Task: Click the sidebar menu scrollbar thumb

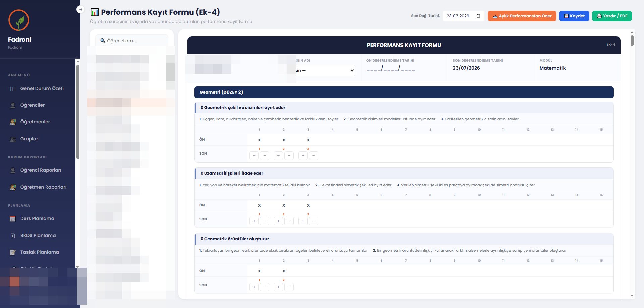Action: [x=78, y=112]
